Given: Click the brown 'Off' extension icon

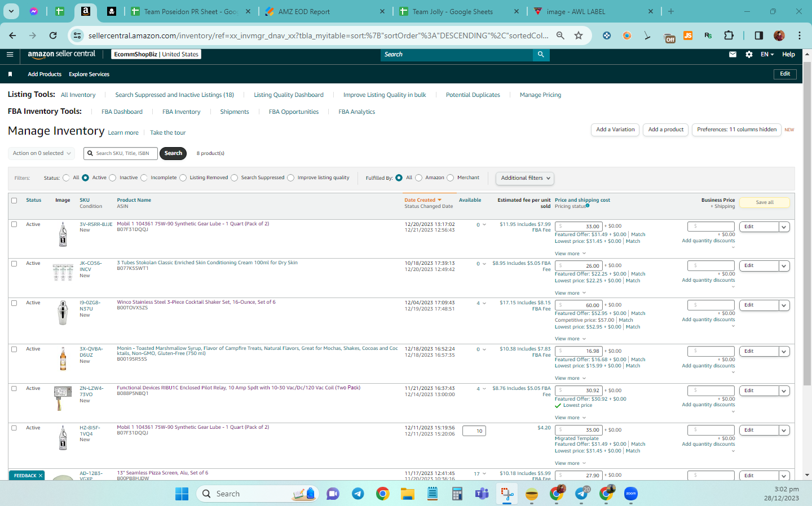Looking at the screenshot, I should pos(670,37).
